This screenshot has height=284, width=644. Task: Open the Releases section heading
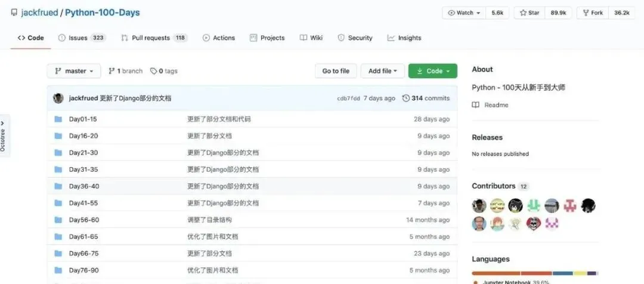tap(487, 137)
